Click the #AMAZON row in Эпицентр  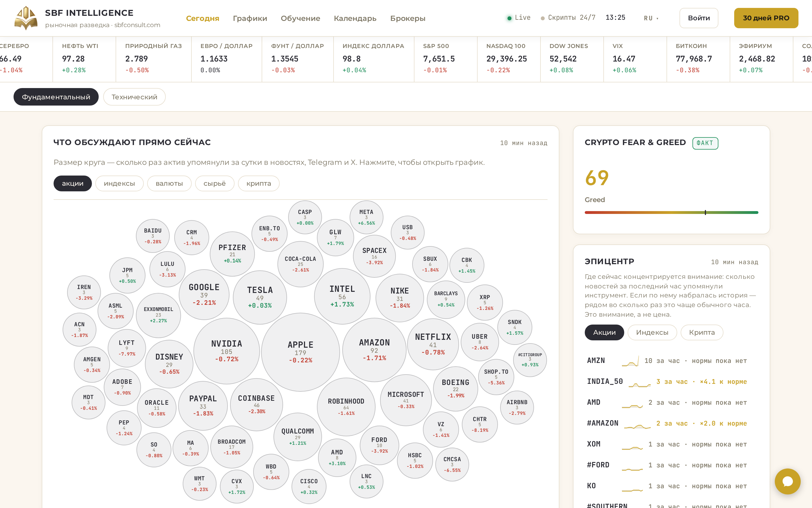pyautogui.click(x=671, y=423)
